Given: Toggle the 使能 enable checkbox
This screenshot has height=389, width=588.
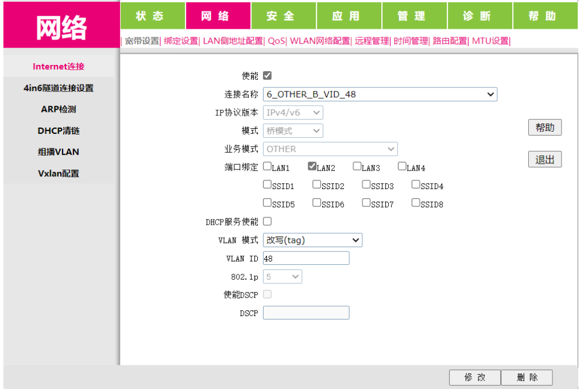Looking at the screenshot, I should [x=267, y=75].
